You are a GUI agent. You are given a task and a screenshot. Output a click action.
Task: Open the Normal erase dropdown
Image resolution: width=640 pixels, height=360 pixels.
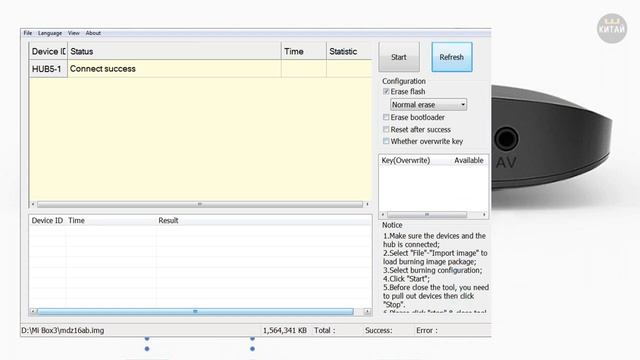(x=429, y=105)
